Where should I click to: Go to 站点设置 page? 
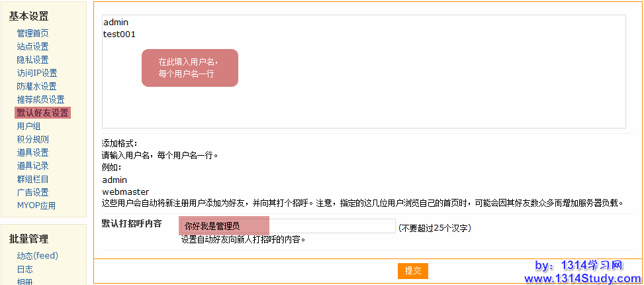tap(32, 46)
